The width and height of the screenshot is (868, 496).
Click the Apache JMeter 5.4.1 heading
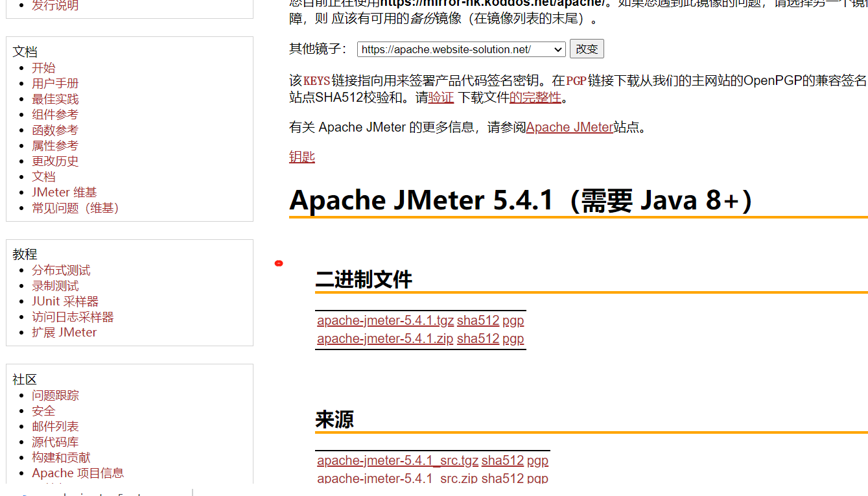[x=522, y=200]
